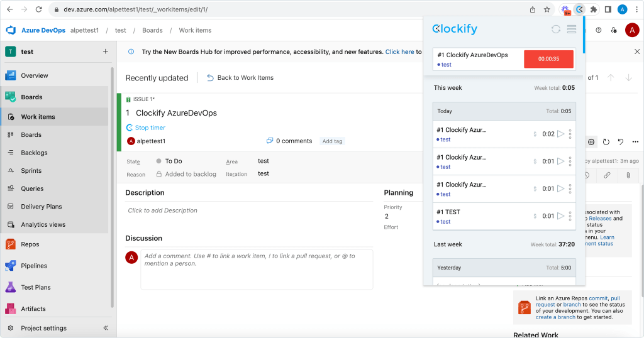Resume the #1 TEST time entry
Viewport: 644px width, 338px height.
coord(560,215)
